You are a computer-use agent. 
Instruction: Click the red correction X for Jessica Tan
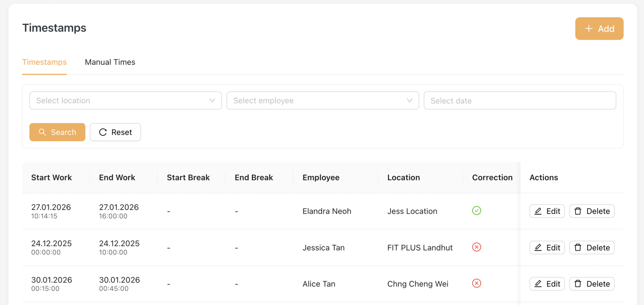476,247
